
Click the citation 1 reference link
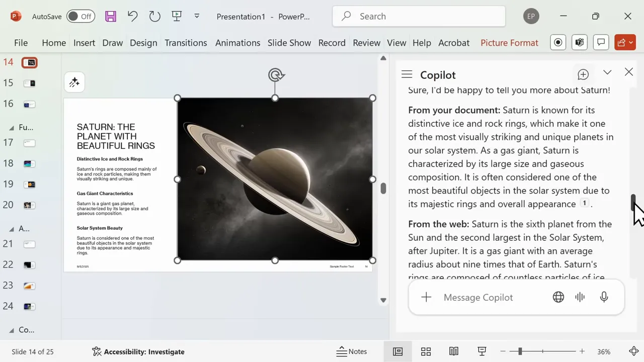(x=584, y=203)
